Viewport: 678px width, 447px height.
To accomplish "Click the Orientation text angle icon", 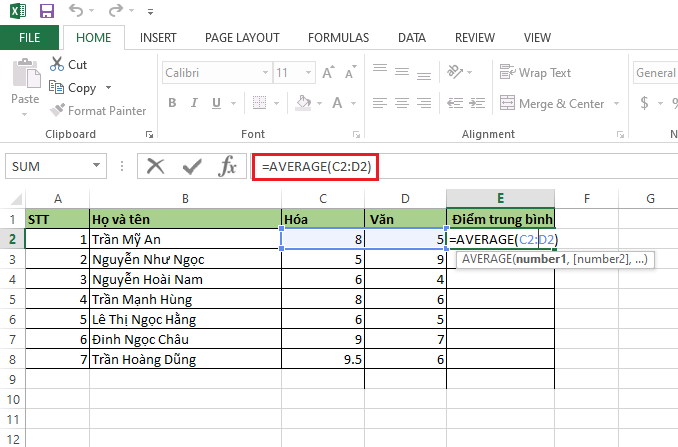I will tap(455, 72).
